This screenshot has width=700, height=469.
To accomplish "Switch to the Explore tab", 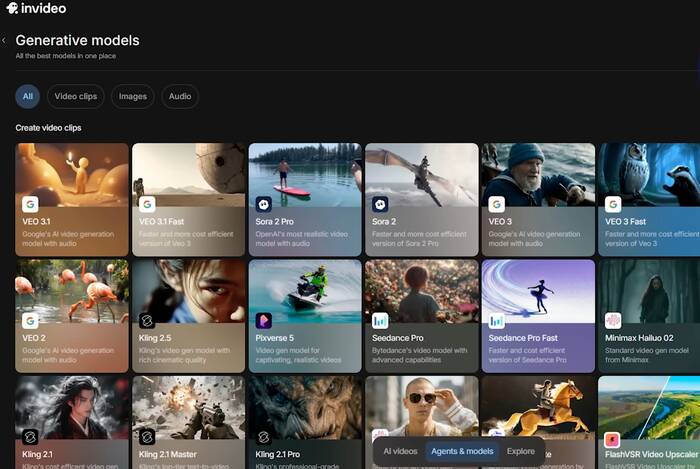I will 521,452.
